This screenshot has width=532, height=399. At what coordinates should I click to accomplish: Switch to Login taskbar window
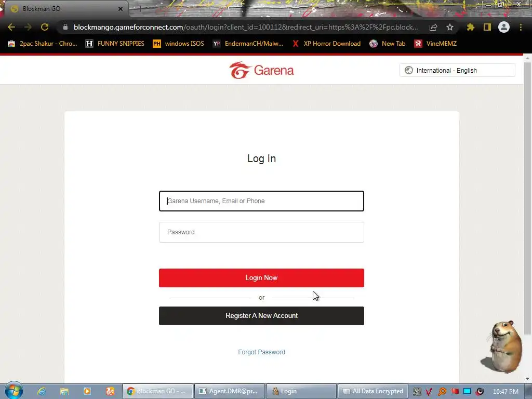[301, 391]
